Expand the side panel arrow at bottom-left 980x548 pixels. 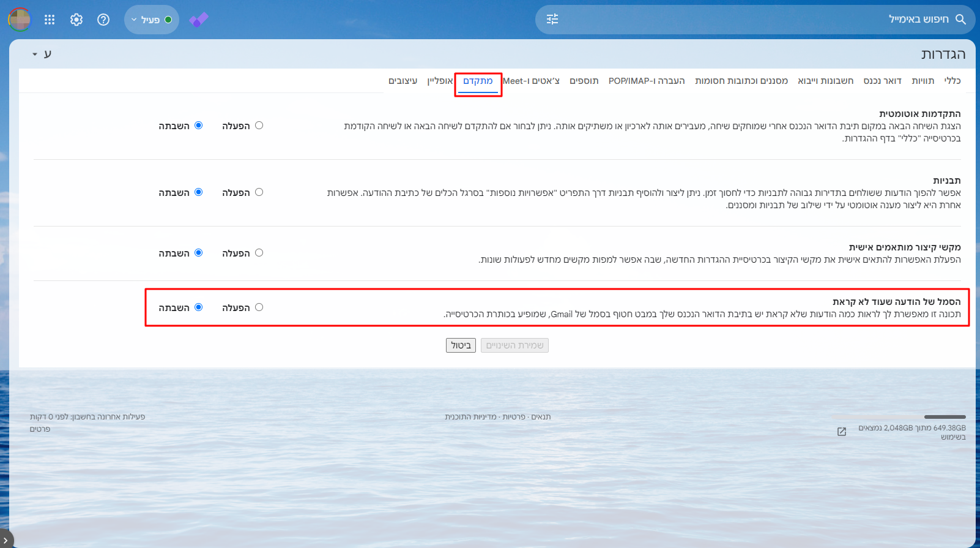pos(5,541)
